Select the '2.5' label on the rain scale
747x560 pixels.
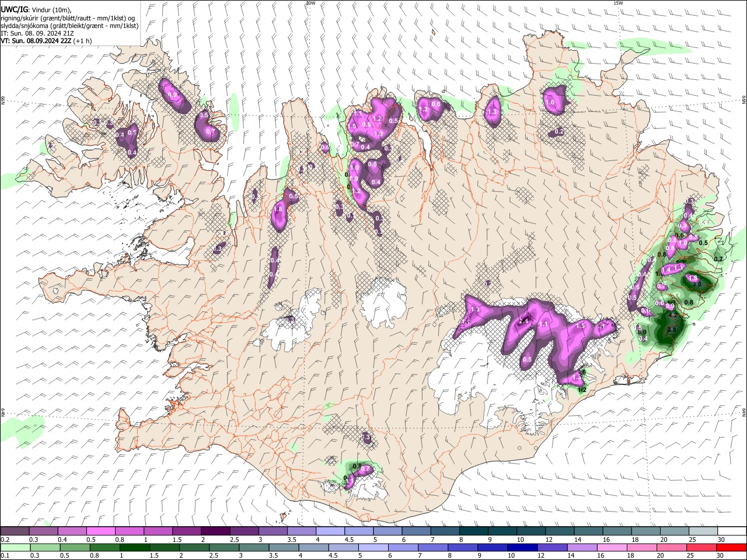pyautogui.click(x=213, y=556)
